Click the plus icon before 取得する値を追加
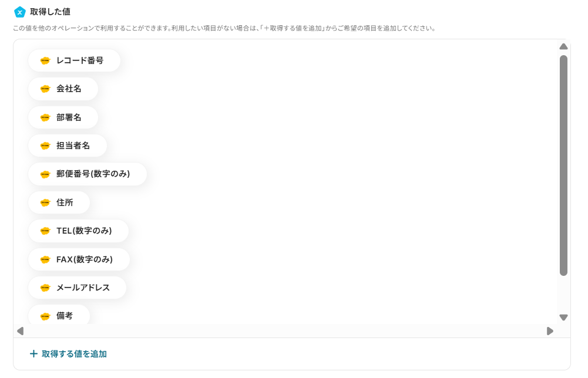This screenshot has height=378, width=588. click(x=33, y=354)
